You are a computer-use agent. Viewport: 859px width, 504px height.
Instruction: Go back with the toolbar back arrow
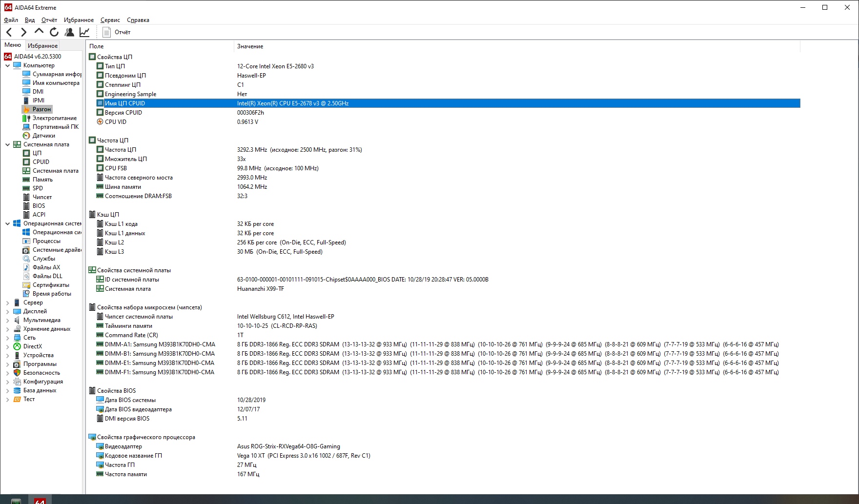9,32
